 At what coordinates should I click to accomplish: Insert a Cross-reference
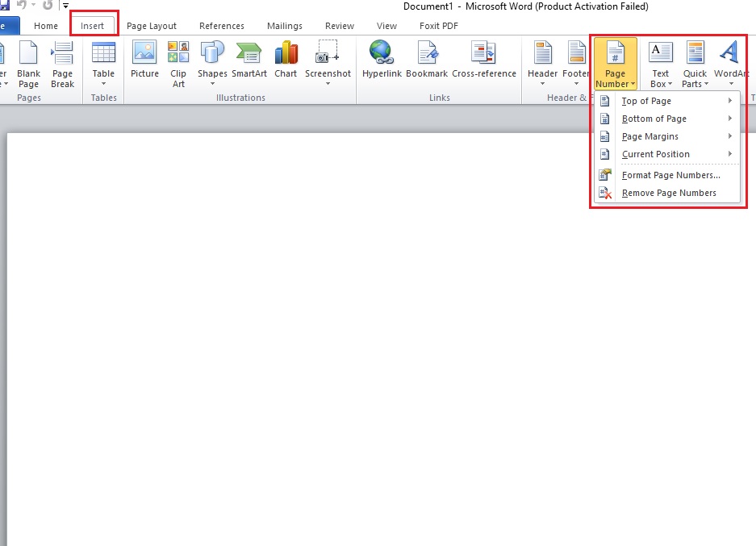tap(484, 60)
